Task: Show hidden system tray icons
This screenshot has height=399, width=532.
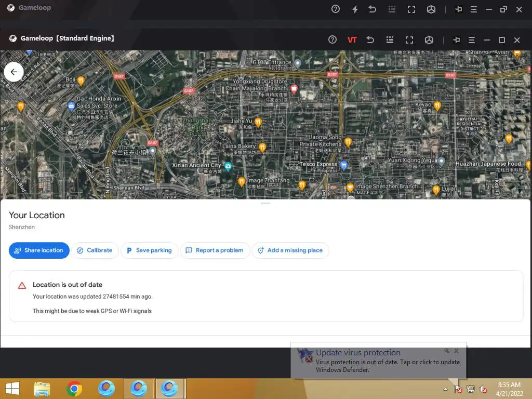Action: click(445, 389)
